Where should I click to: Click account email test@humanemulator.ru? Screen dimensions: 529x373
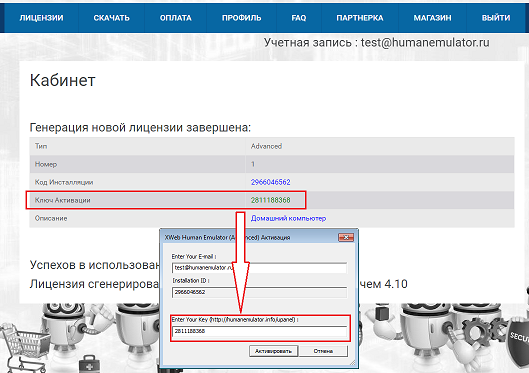425,42
